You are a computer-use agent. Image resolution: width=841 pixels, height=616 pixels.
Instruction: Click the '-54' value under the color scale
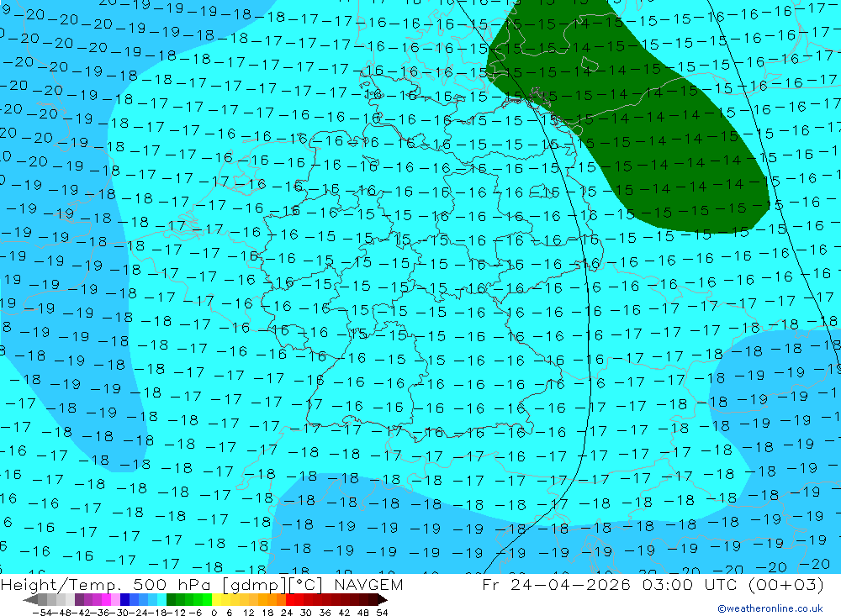pyautogui.click(x=42, y=613)
